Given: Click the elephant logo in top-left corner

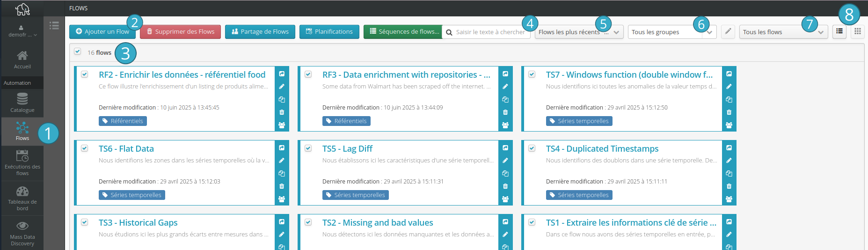Looking at the screenshot, I should pos(22,9).
